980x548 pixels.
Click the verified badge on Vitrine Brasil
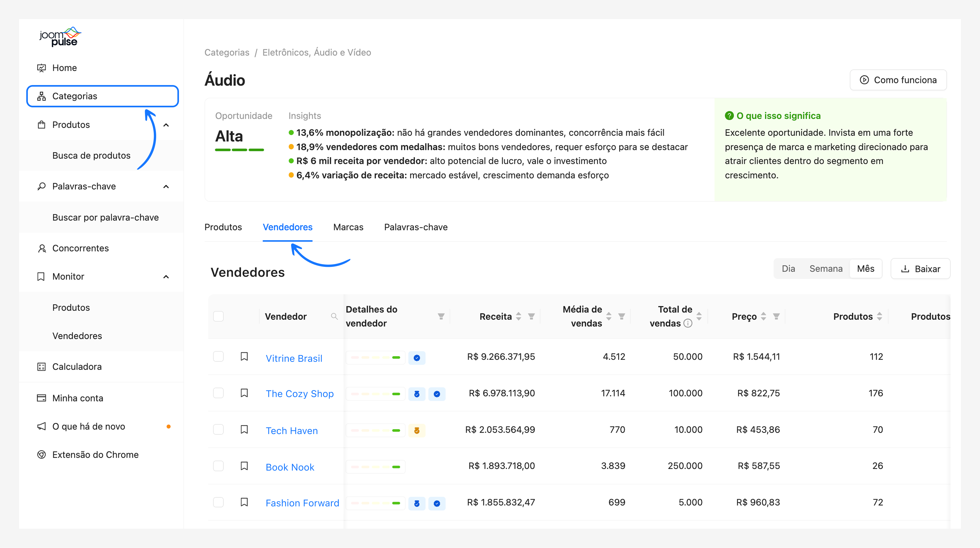click(417, 357)
